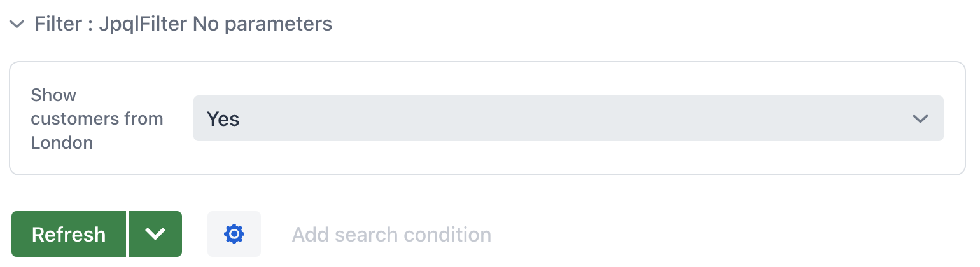Toggle the Filter panel with its header arrow
Image resolution: width=980 pixels, height=267 pixels.
(x=17, y=25)
